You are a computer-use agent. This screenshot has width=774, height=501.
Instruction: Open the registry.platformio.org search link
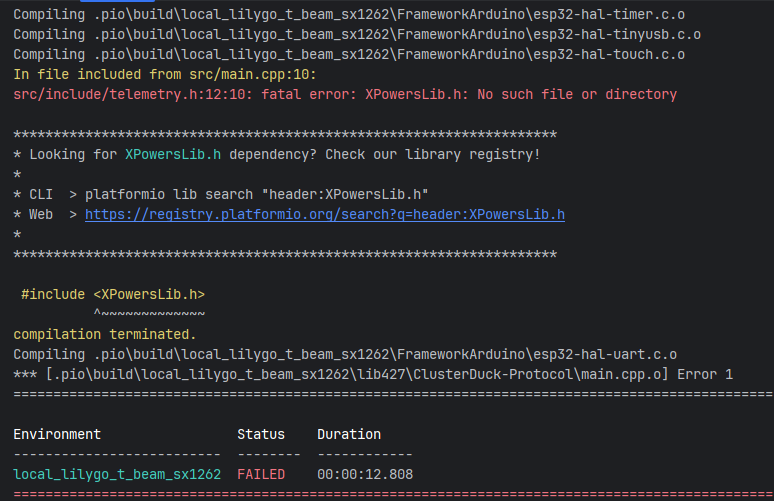(324, 214)
